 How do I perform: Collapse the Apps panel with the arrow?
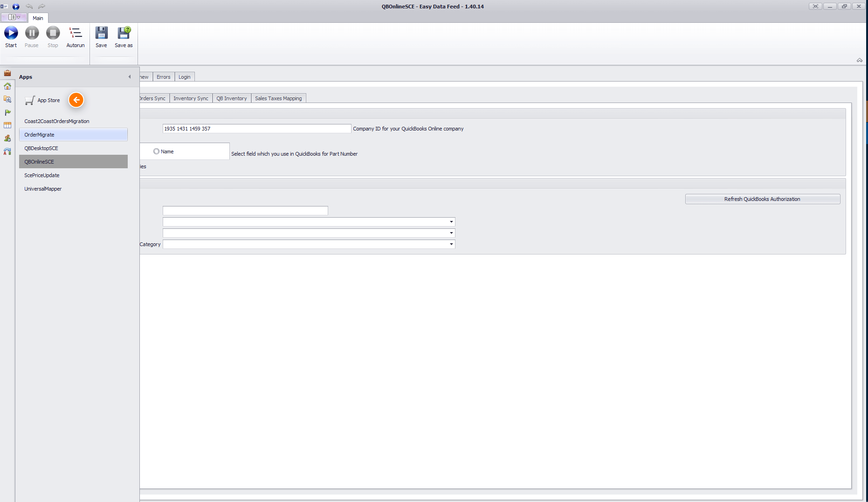130,77
